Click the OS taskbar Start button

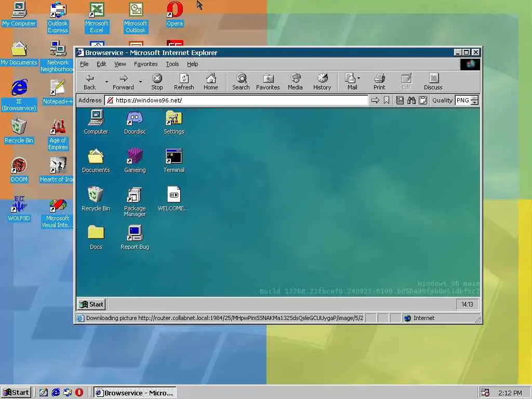(x=16, y=393)
